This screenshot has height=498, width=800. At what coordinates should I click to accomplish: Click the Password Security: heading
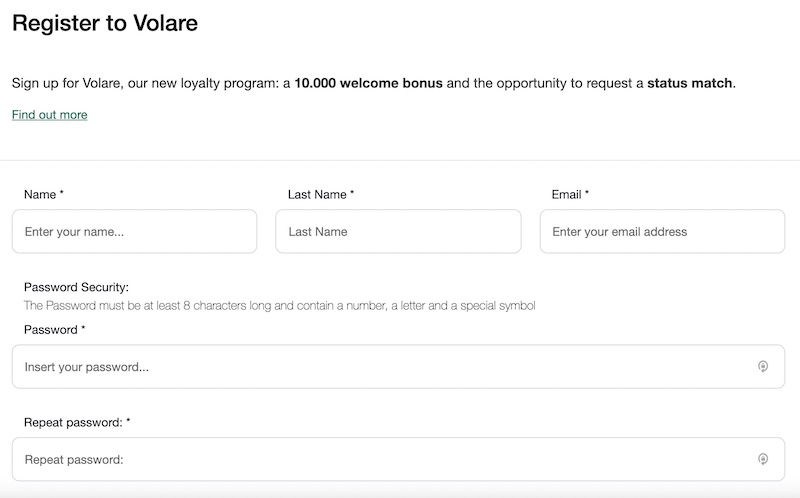coord(77,287)
